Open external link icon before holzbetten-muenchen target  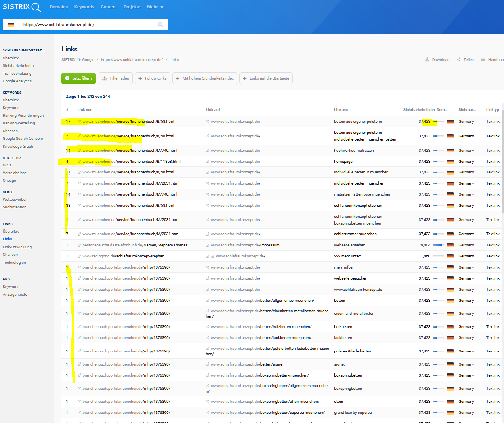tap(208, 327)
